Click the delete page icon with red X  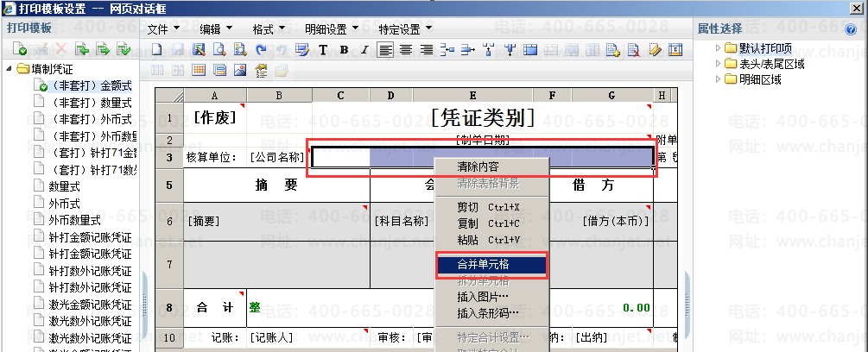click(634, 50)
